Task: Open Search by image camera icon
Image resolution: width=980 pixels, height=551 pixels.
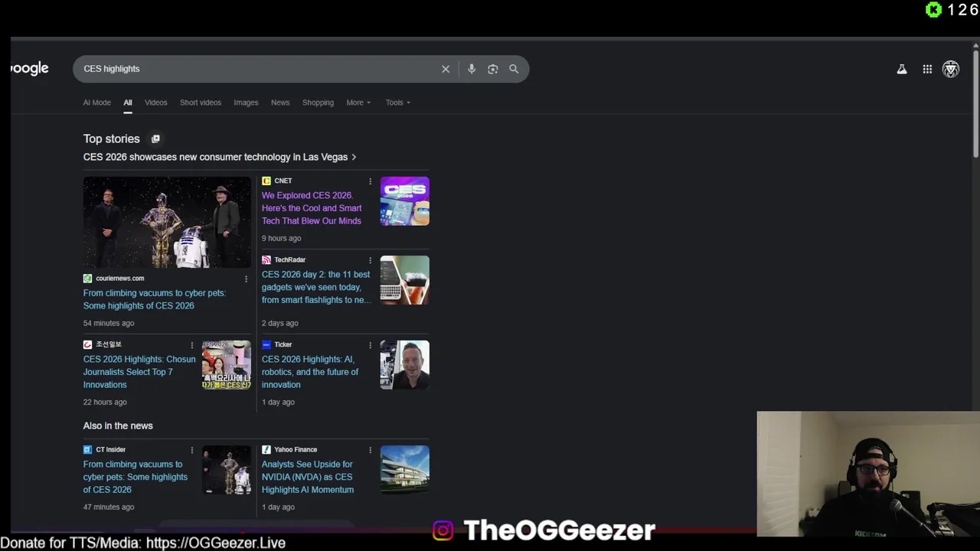Action: 493,69
